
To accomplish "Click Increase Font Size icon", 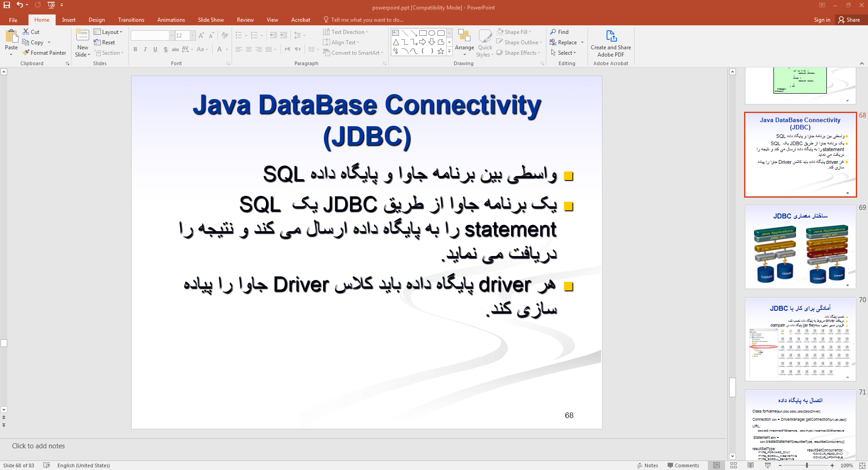I will pyautogui.click(x=201, y=35).
